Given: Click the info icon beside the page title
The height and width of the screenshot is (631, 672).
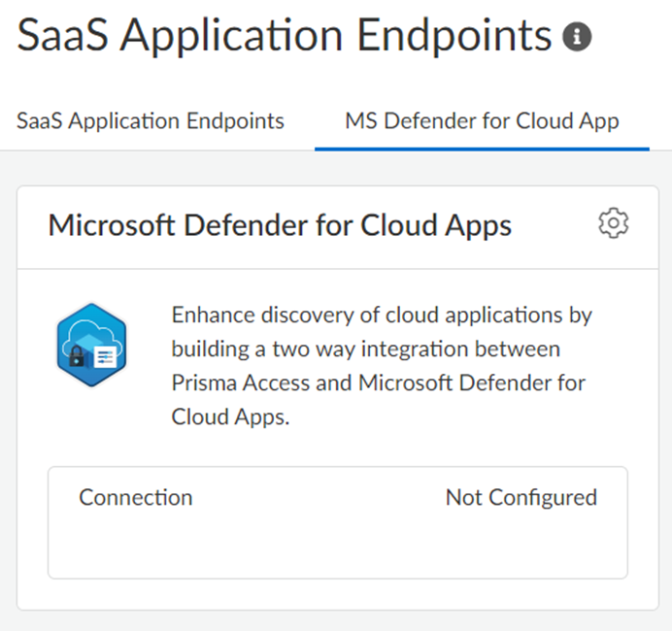Looking at the screenshot, I should point(576,38).
